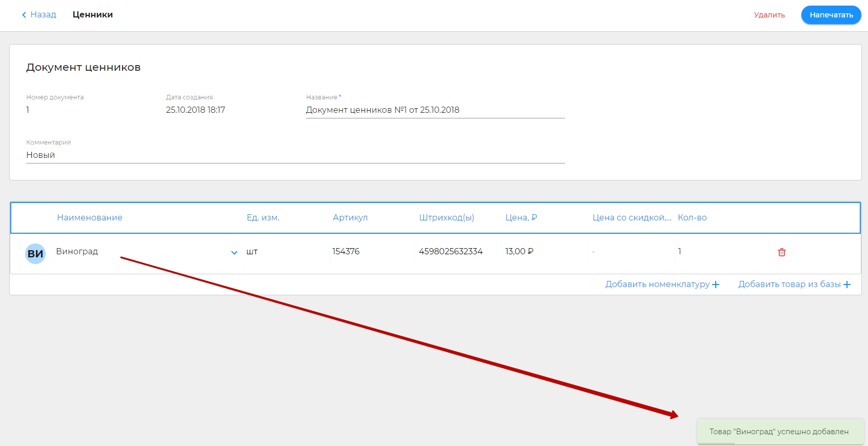Viewport: 868px width, 446px height.
Task: Expand the Виноград name dropdown chevron
Action: 234,253
